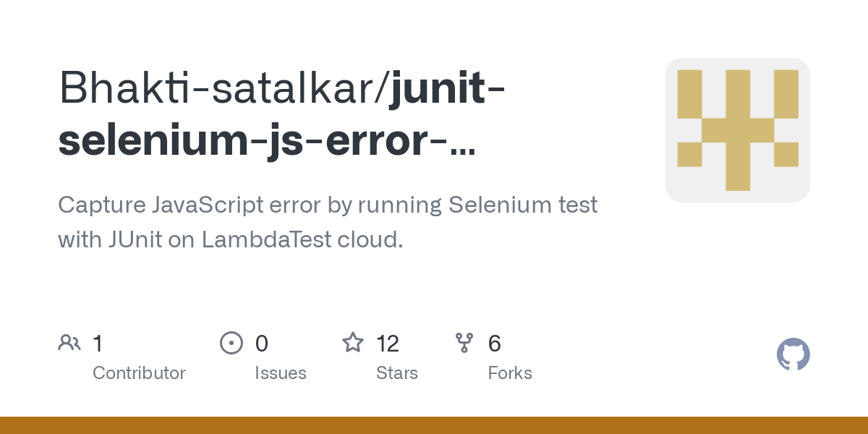Click the star outline icon

(x=353, y=342)
